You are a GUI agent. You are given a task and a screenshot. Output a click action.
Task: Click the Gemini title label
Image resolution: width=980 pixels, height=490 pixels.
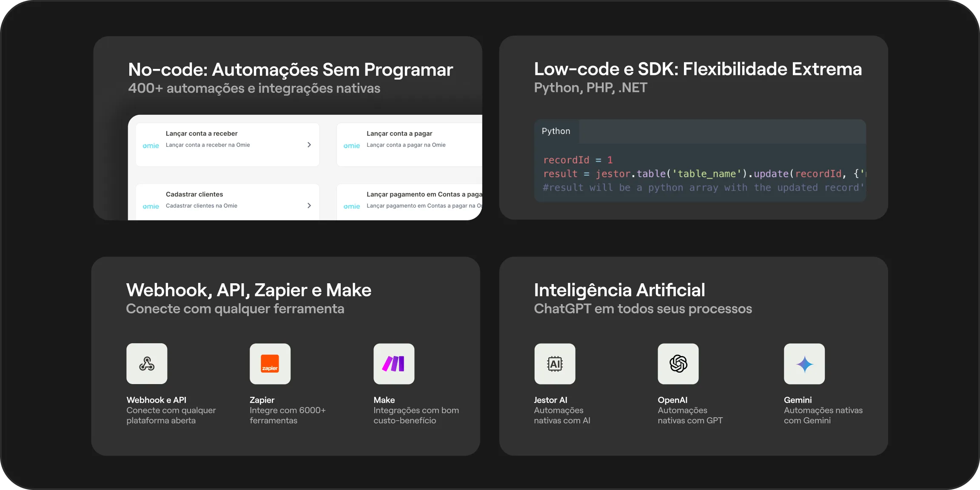(798, 400)
